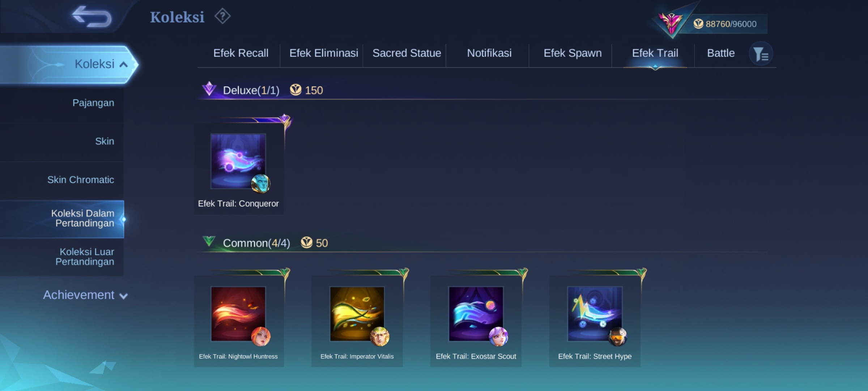Image resolution: width=868 pixels, height=391 pixels.
Task: Select Efek Trail: Imperator Vitalis icon
Action: coord(357,314)
